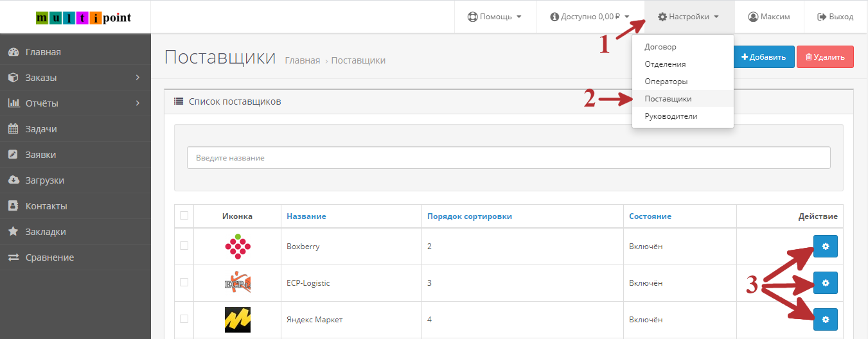
Task: Sort table by Порядок сортировки column
Action: point(470,216)
